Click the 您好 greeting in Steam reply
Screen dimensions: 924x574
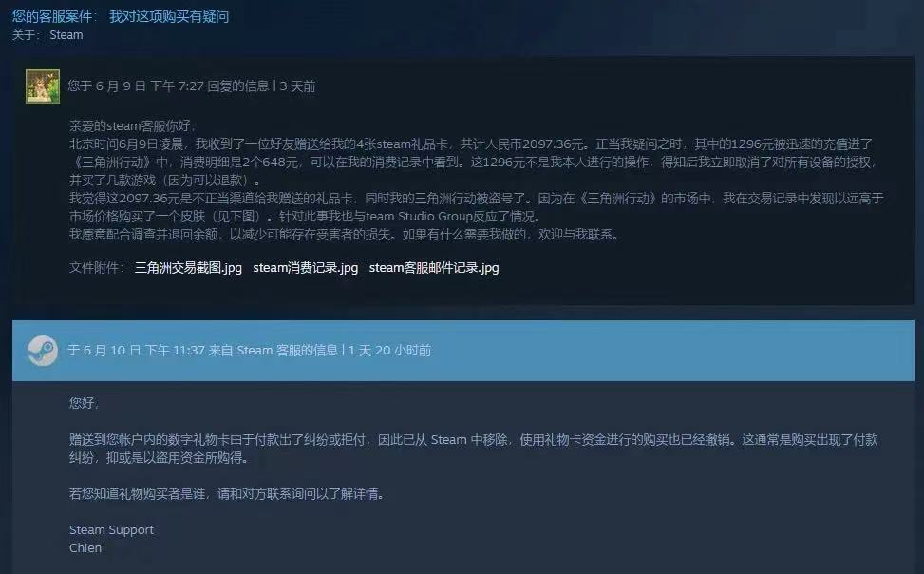(x=85, y=403)
